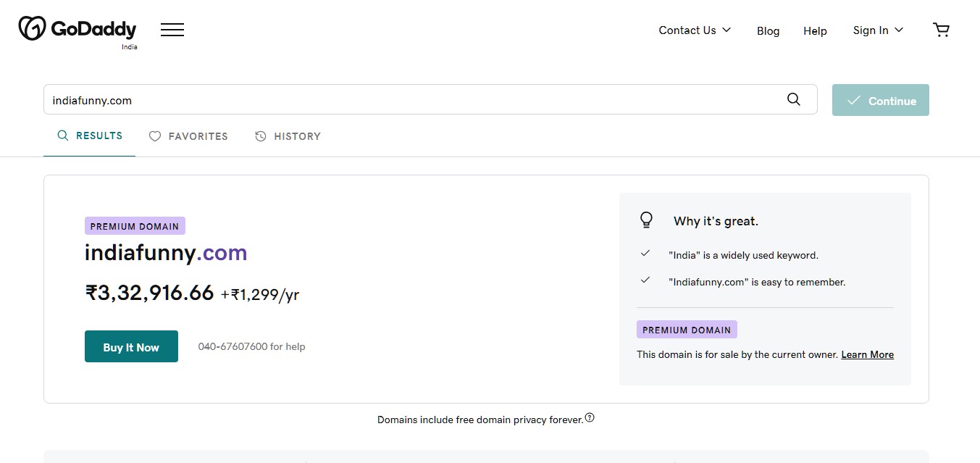980x463 pixels.
Task: Switch to the Favorites tab
Action: tap(188, 136)
